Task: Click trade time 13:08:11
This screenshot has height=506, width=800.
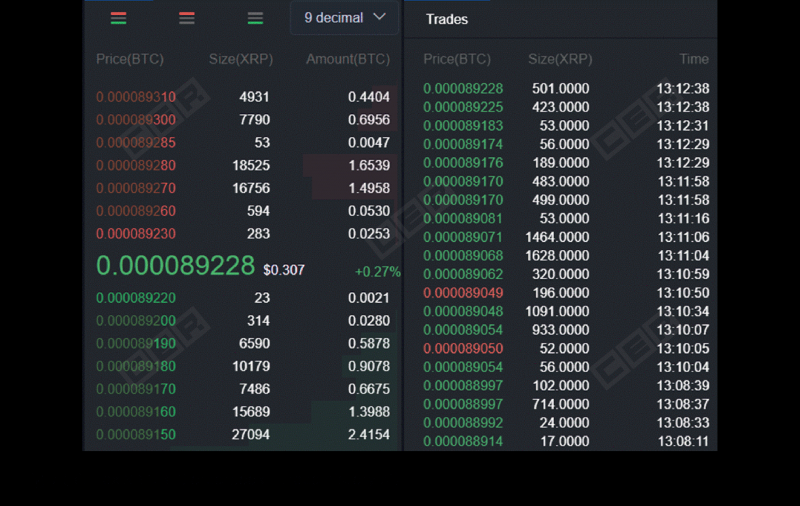Action: [x=683, y=442]
